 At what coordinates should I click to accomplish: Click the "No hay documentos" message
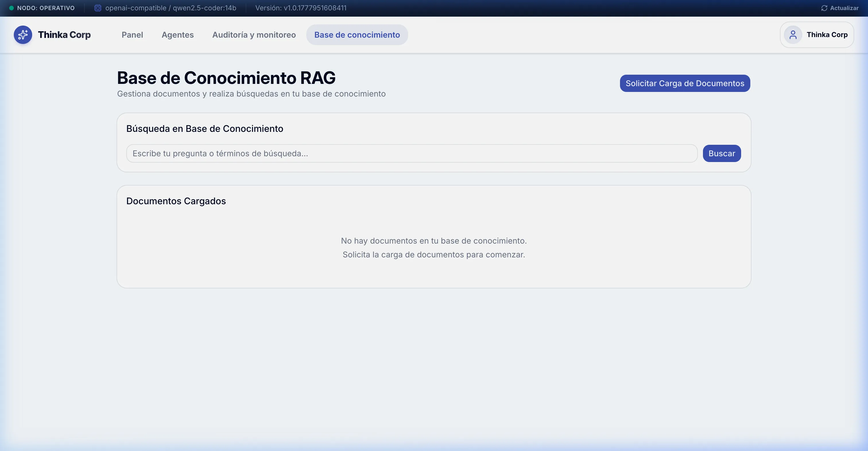pos(434,241)
